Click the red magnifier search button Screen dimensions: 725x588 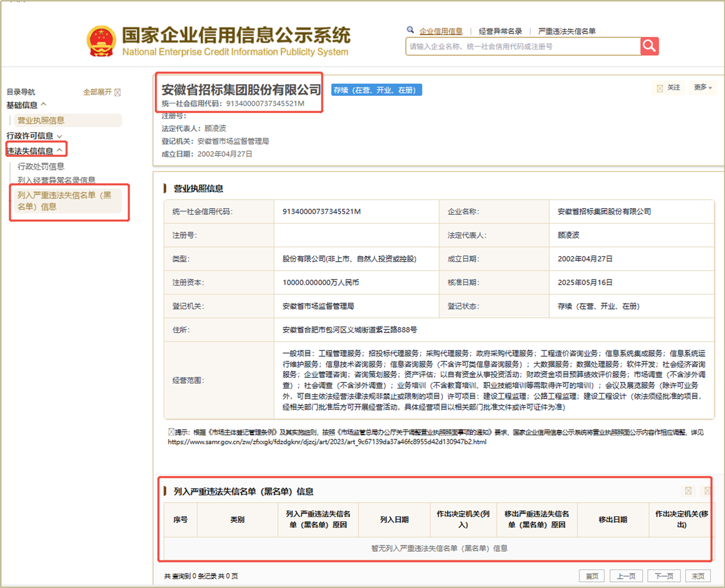(x=649, y=46)
